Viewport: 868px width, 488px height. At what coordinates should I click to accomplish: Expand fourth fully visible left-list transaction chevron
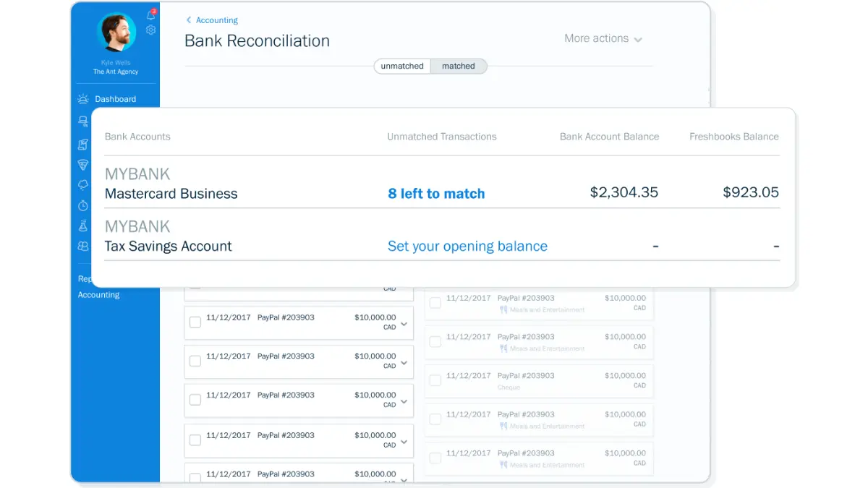coord(404,441)
